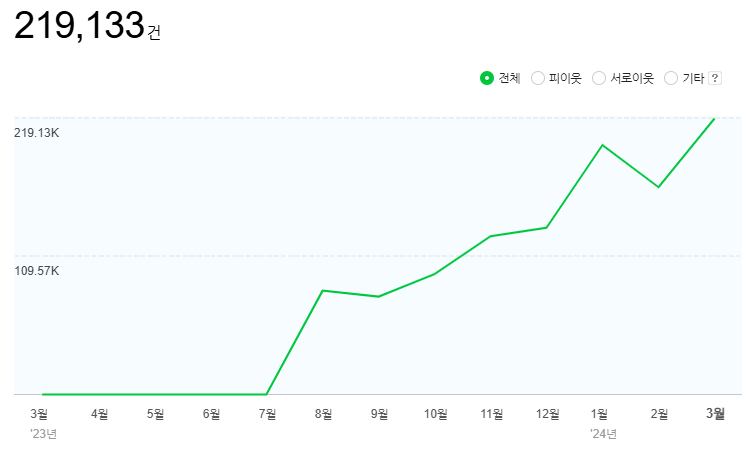This screenshot has width=754, height=454.
Task: Click the 11월 data point on the line
Action: (490, 236)
